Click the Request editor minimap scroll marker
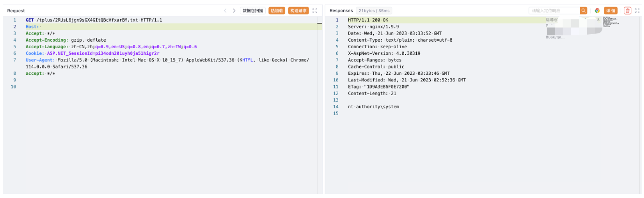 pyautogui.click(x=319, y=22)
